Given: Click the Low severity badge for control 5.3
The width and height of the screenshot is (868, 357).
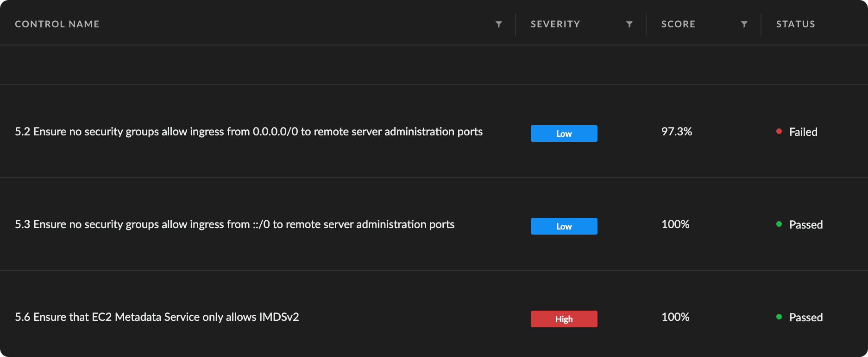Looking at the screenshot, I should coord(564,226).
